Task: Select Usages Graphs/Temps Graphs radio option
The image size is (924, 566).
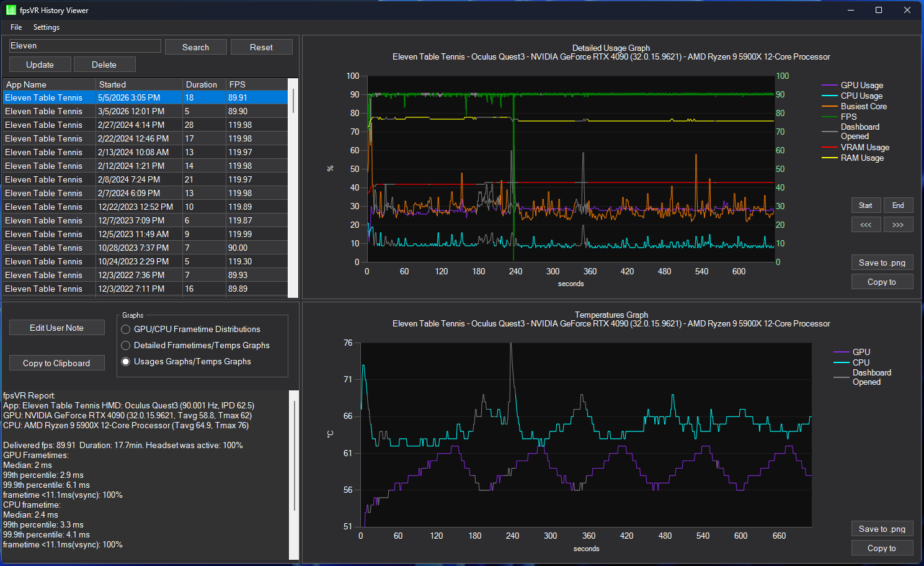Action: point(186,361)
